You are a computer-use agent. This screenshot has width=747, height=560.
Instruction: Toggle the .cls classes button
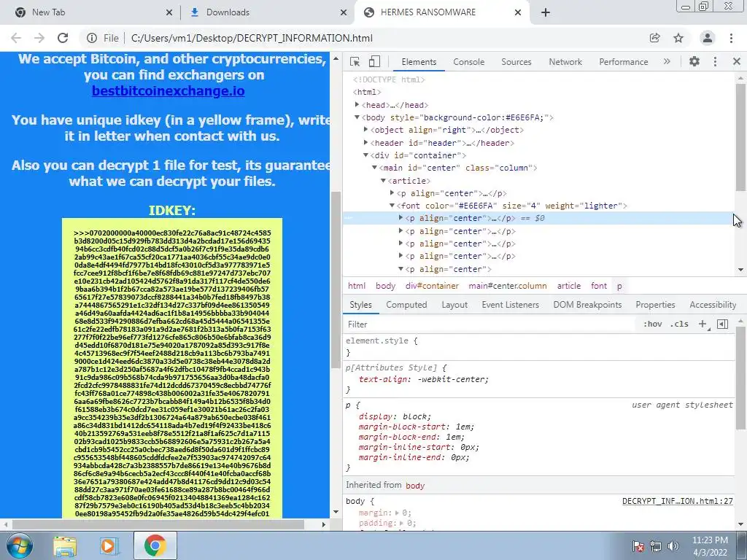(679, 324)
